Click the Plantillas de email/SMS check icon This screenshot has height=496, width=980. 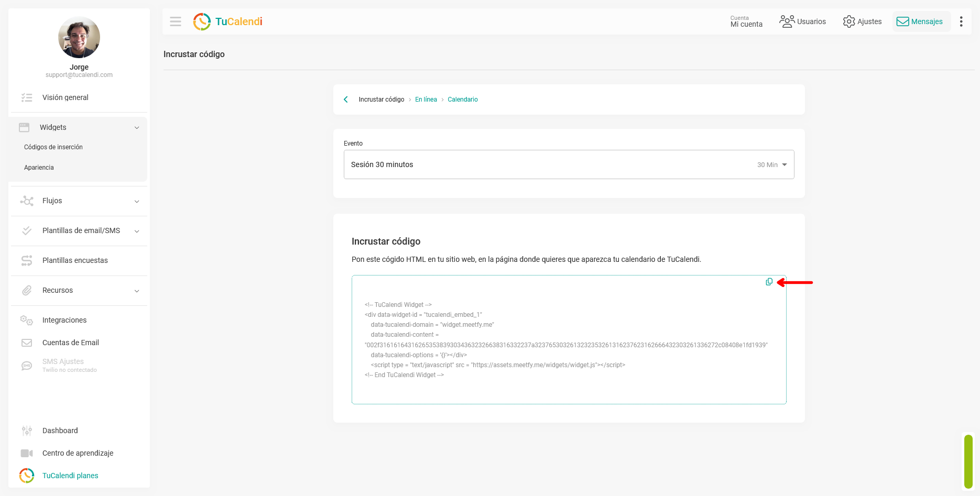coord(27,230)
